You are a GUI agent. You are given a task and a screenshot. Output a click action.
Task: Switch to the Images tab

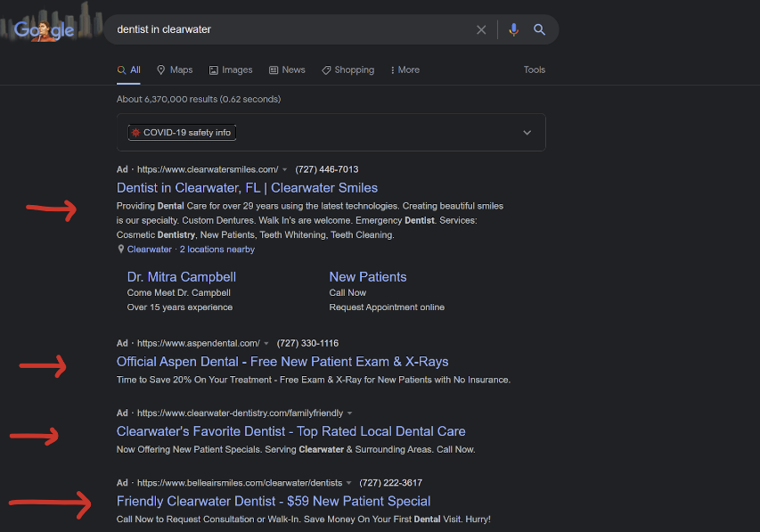click(x=231, y=70)
